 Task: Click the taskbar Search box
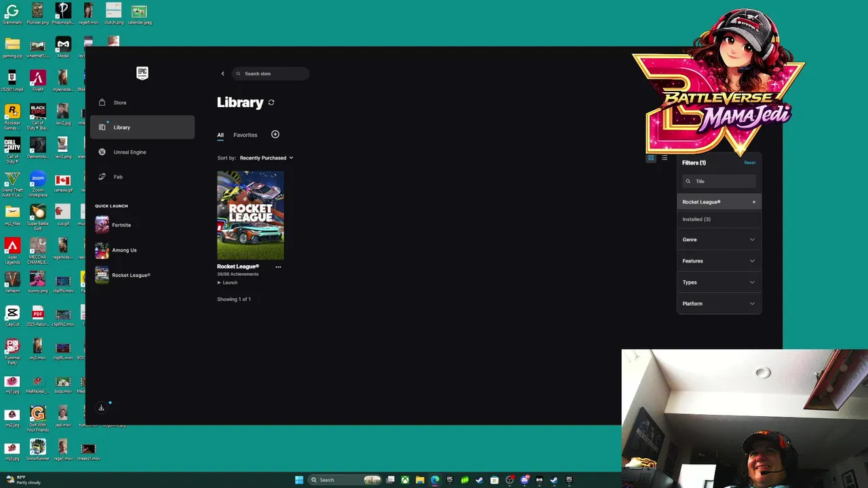click(344, 480)
